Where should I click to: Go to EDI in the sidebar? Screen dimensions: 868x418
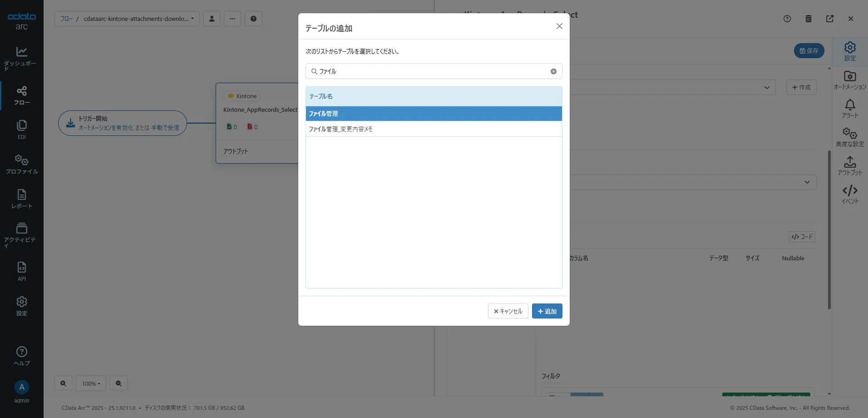(21, 129)
